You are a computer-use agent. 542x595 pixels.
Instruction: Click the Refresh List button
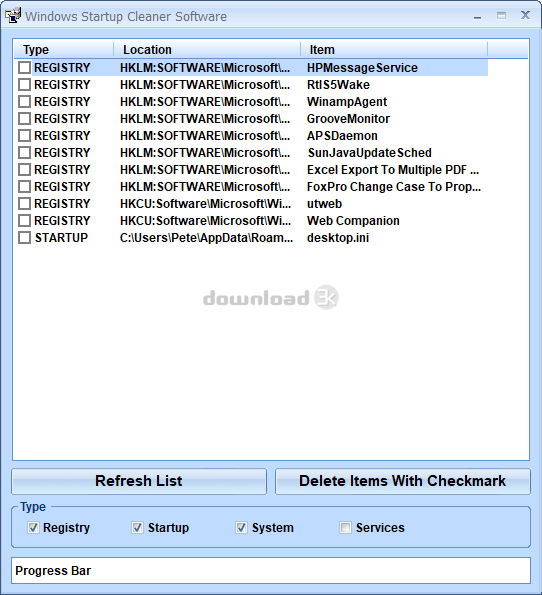[139, 481]
